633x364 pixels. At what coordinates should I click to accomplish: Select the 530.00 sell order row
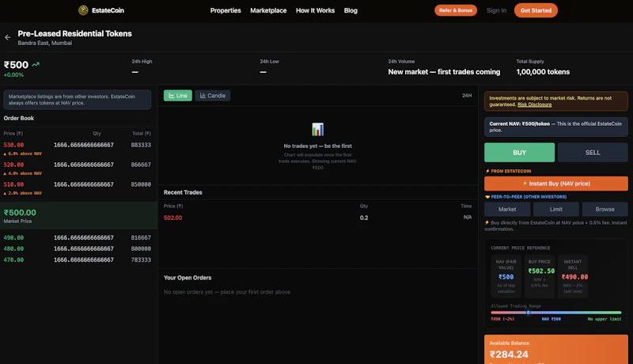77,148
